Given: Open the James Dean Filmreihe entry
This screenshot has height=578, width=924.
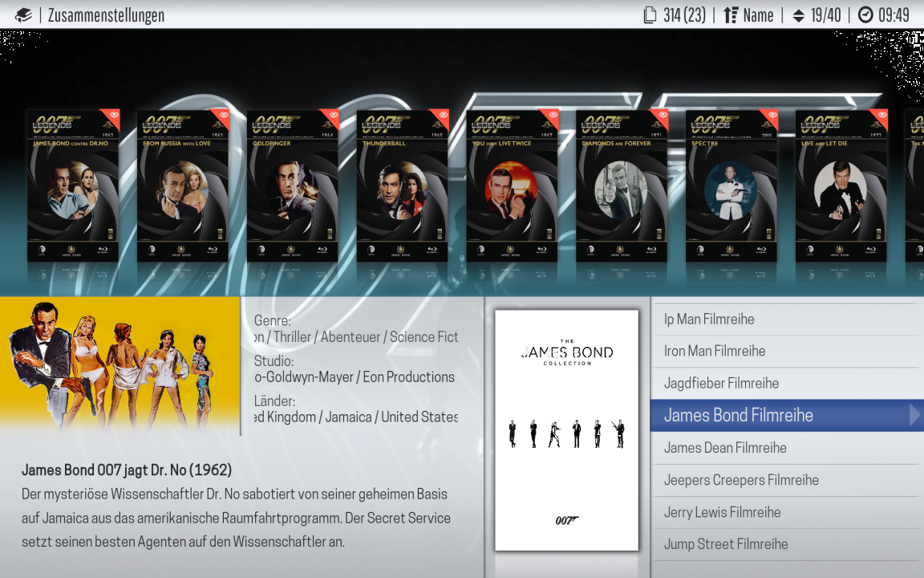Looking at the screenshot, I should [x=787, y=448].
